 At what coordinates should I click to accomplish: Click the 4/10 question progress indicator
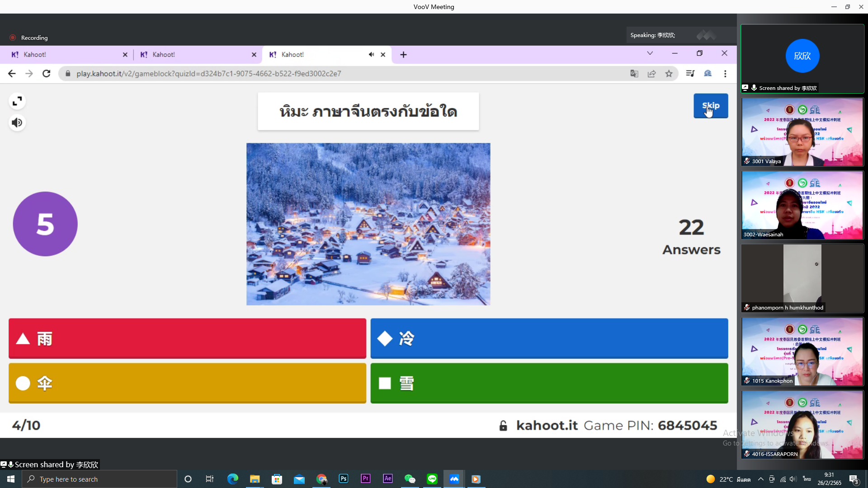tap(26, 425)
